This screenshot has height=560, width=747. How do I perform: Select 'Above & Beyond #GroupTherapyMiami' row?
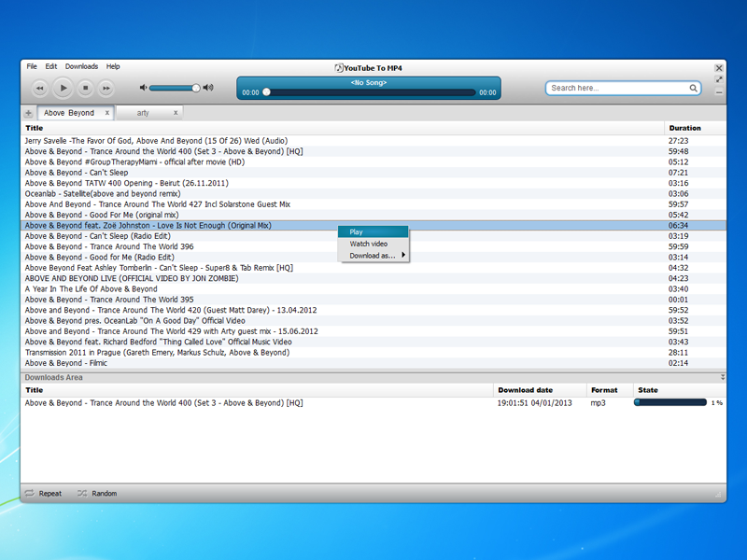click(x=373, y=161)
